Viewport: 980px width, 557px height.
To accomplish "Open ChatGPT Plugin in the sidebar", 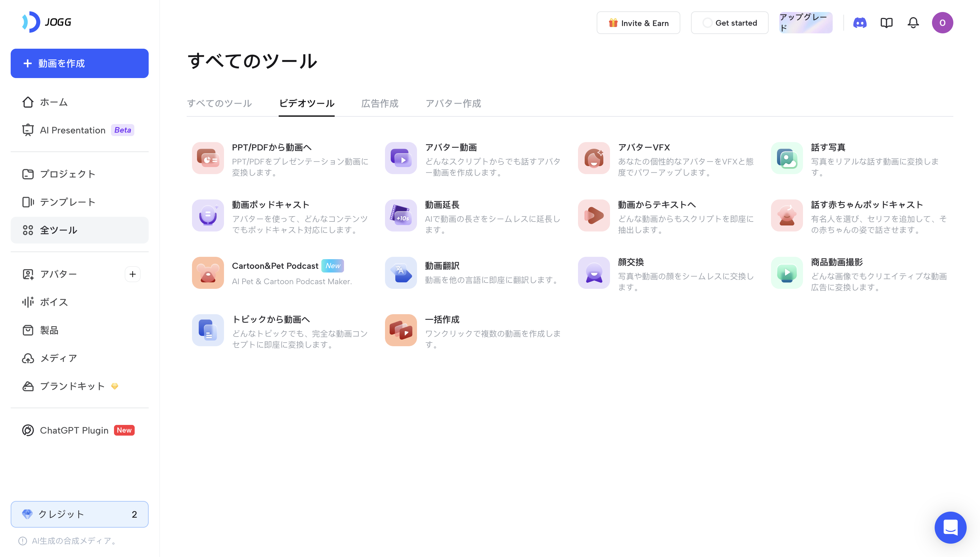I will coord(80,430).
